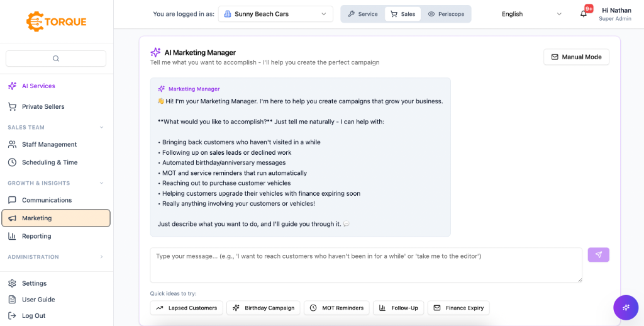The width and height of the screenshot is (644, 326).
Task: Click the 9+ notification badge
Action: coord(589,9)
